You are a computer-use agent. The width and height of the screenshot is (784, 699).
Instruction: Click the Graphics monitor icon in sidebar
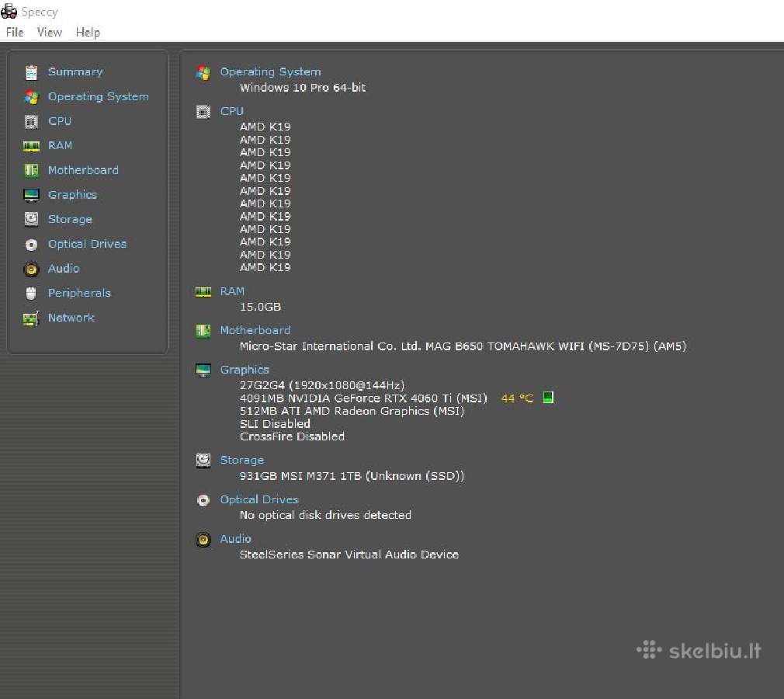tap(31, 195)
